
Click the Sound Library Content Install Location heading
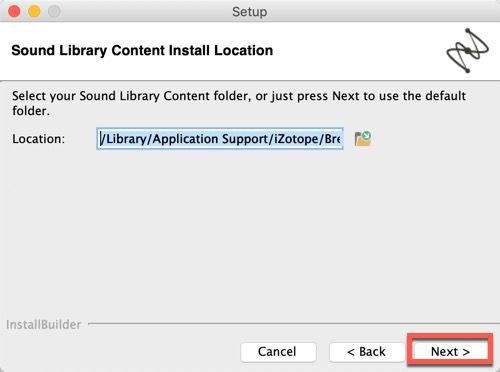pos(142,51)
